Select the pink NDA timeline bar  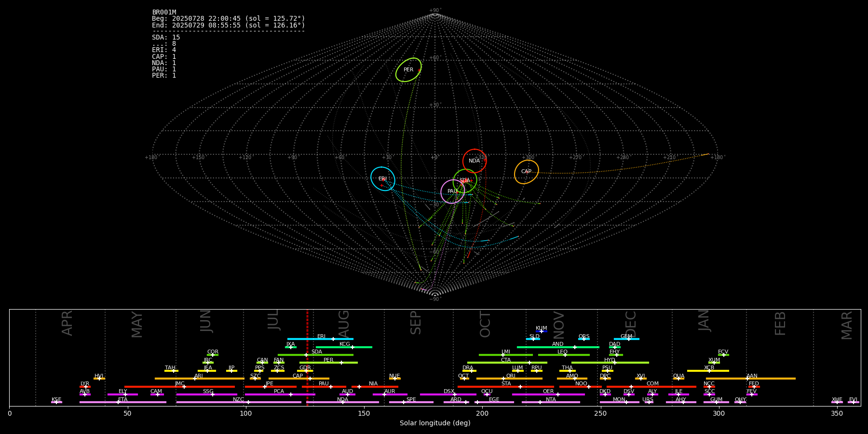point(342,402)
